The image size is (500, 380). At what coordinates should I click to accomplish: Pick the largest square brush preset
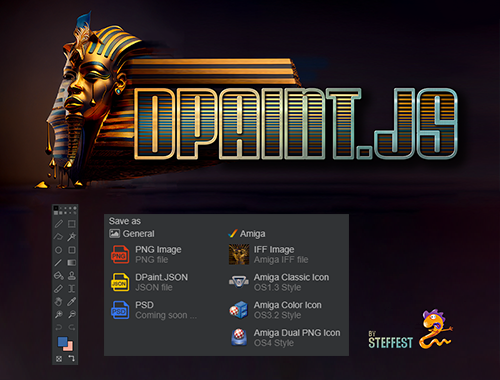coord(56,213)
